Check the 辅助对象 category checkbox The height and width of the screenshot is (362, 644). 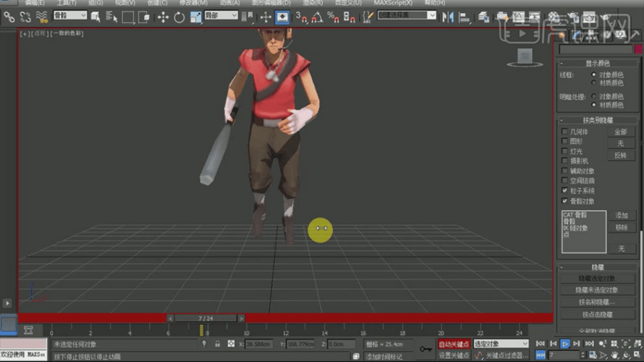click(x=564, y=171)
